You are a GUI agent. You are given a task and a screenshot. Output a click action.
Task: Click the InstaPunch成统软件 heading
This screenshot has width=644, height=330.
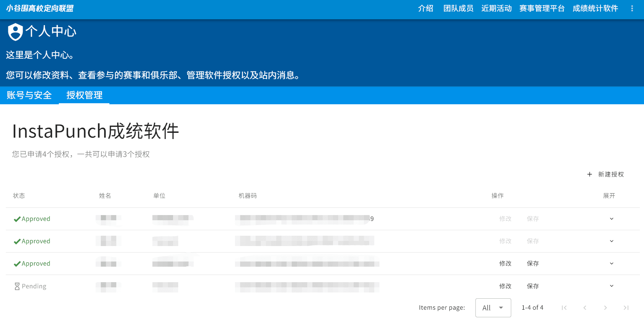click(96, 131)
